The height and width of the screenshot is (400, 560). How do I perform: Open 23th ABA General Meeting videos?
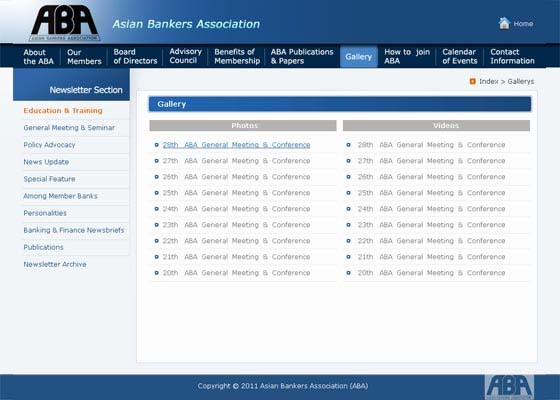coord(431,225)
